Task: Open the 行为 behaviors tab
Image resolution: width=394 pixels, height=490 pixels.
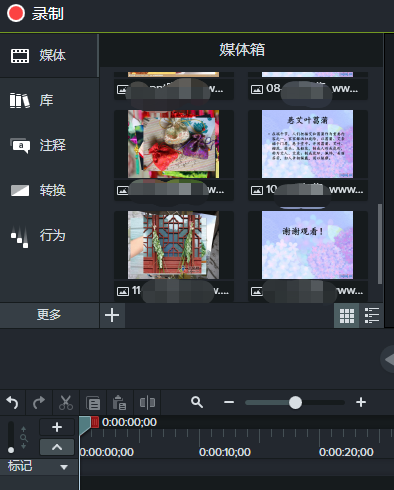Action: coord(49,236)
